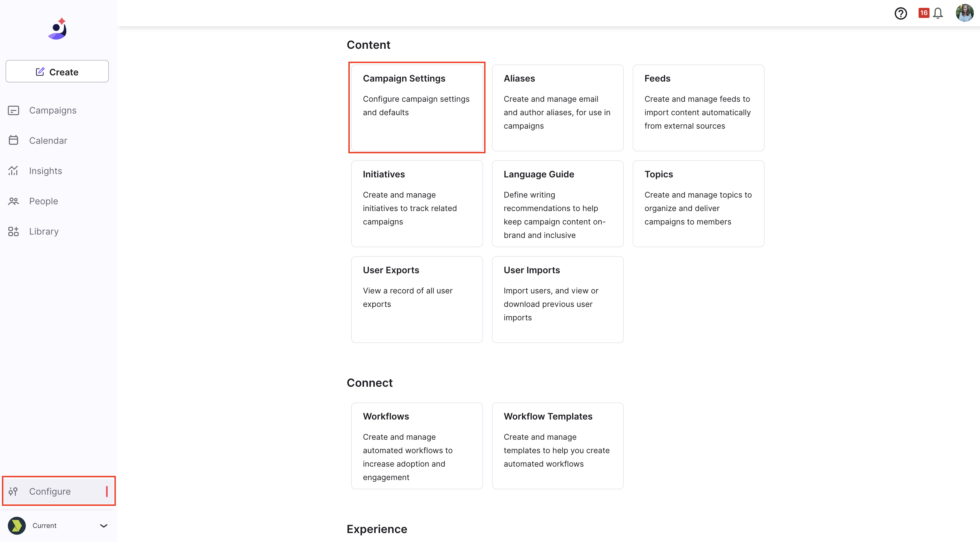The height and width of the screenshot is (542, 980).
Task: Click the help question mark icon
Action: point(901,13)
